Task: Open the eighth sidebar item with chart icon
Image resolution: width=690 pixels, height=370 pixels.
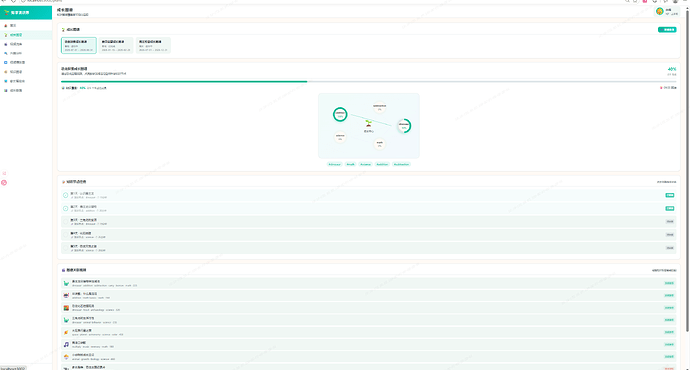Action: 26,90
